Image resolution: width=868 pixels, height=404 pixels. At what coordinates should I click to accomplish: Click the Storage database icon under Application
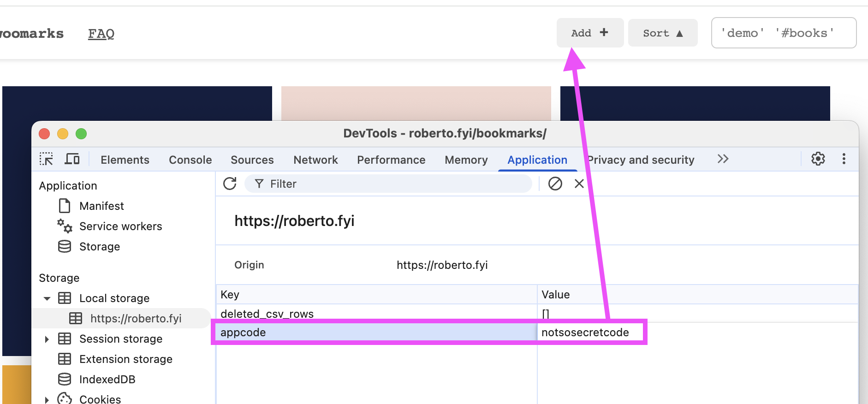tap(65, 246)
